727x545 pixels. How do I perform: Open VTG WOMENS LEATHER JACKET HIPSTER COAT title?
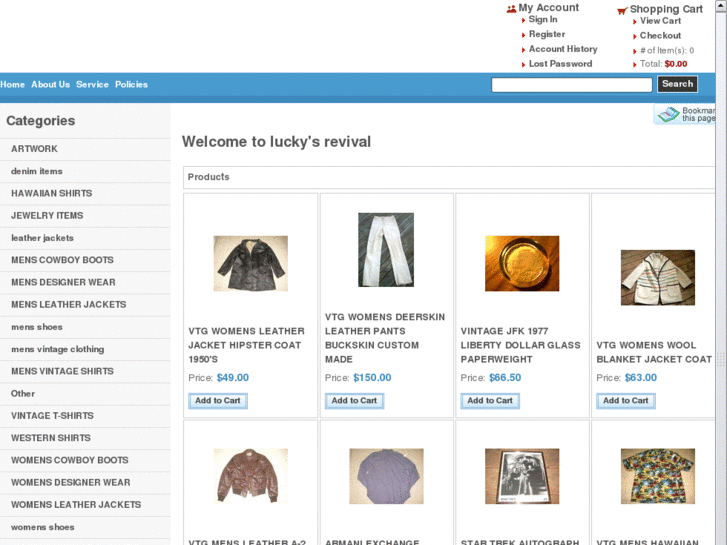tap(246, 345)
